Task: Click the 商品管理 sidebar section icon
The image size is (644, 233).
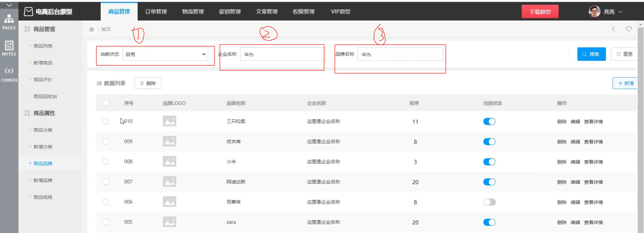Action: pyautogui.click(x=27, y=29)
